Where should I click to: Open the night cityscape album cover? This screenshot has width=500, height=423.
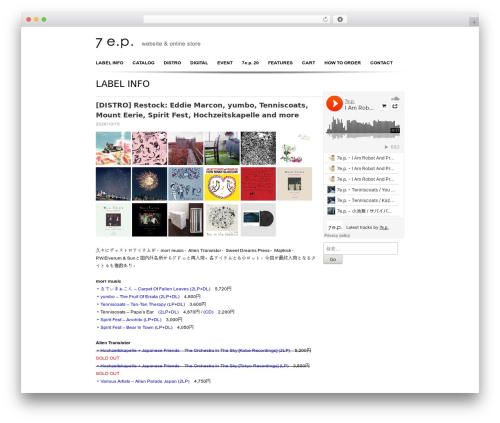click(113, 184)
